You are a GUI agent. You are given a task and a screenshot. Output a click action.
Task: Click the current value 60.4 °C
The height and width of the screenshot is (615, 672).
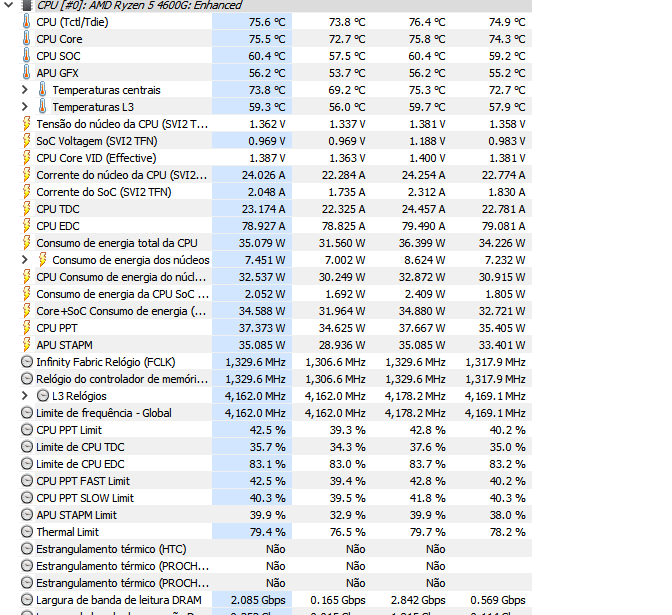click(x=267, y=56)
